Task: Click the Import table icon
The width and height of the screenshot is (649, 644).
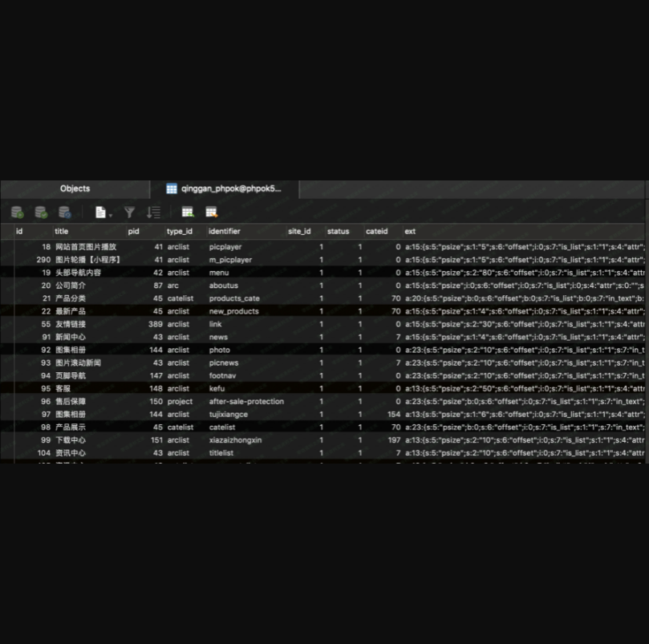Action: (188, 213)
